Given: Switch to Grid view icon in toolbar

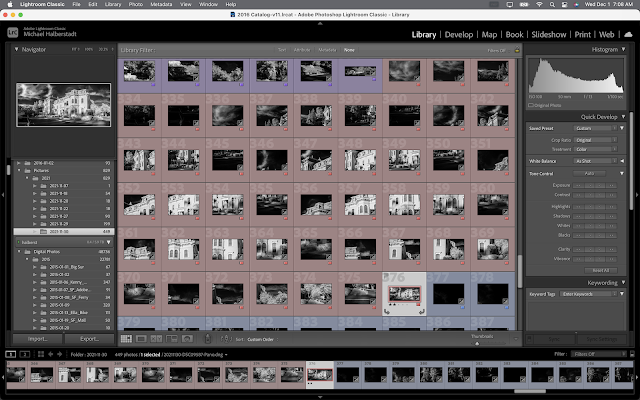Looking at the screenshot, I should [x=127, y=339].
